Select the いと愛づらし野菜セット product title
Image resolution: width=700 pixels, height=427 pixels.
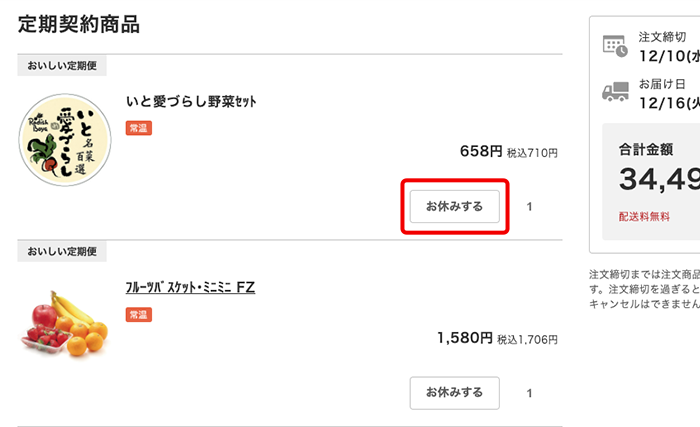click(x=192, y=102)
